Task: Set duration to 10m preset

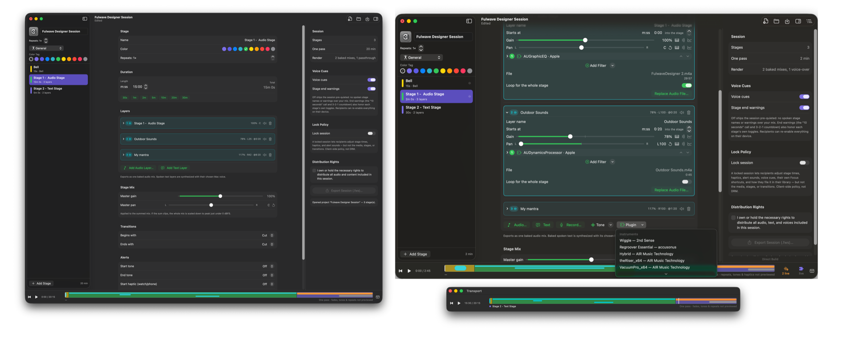Action: (x=163, y=98)
